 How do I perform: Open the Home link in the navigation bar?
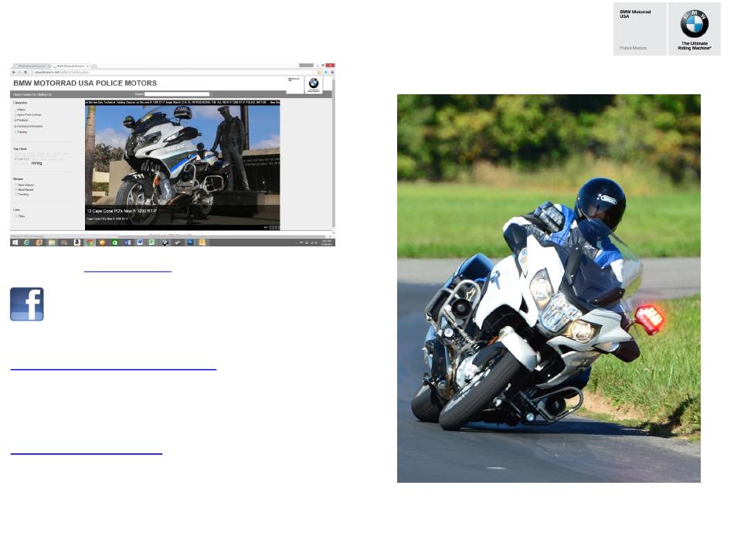[16, 94]
